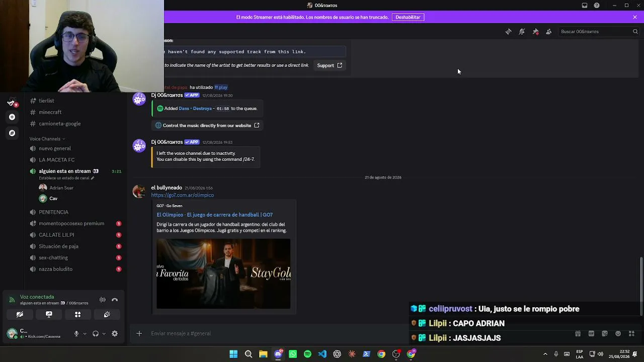Toggle headphones deafen
Viewport: 644px width, 362px height.
coord(96,334)
